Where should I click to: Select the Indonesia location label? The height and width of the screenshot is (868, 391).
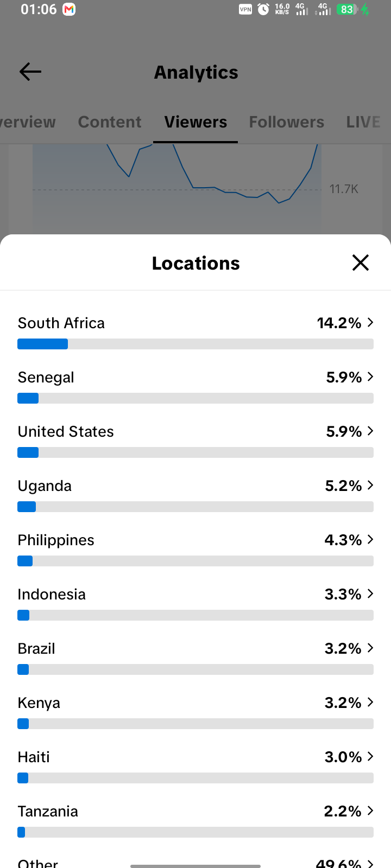(52, 594)
